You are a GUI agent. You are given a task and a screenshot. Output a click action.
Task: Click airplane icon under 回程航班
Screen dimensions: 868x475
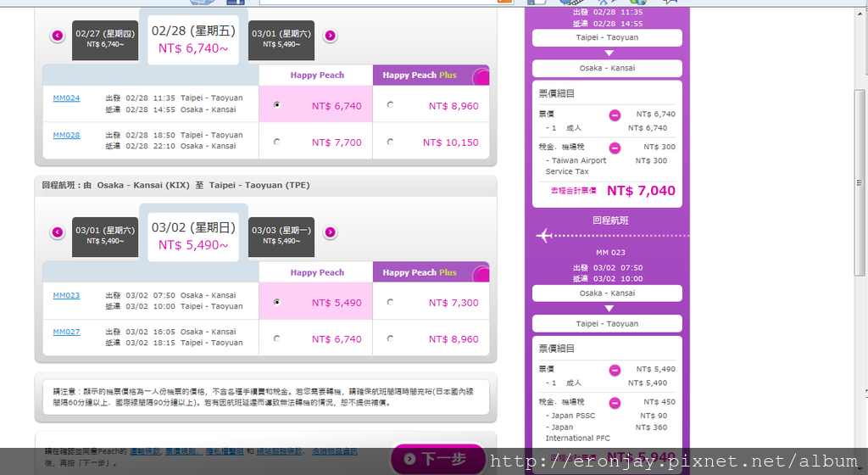coord(544,235)
